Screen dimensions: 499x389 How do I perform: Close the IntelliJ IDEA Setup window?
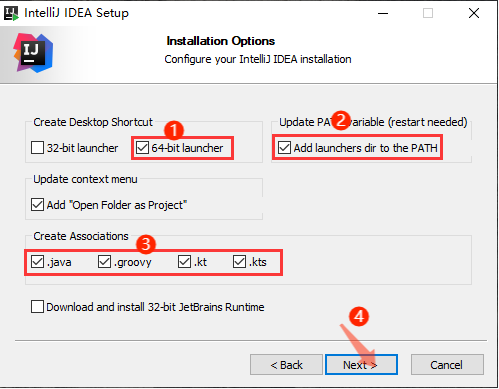tap(474, 13)
